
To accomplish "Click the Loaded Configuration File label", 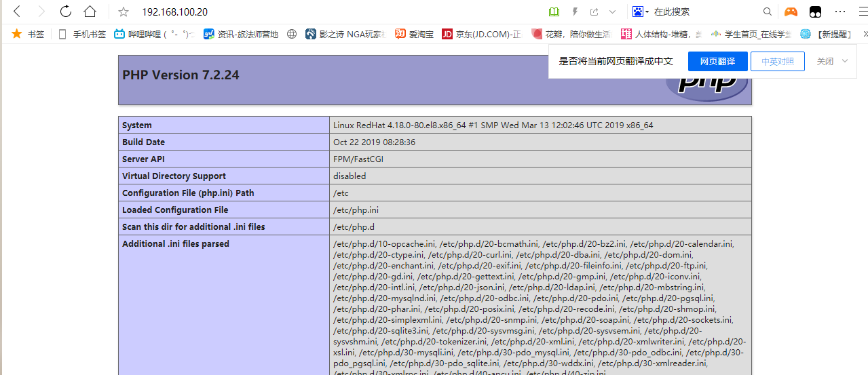I will point(175,210).
